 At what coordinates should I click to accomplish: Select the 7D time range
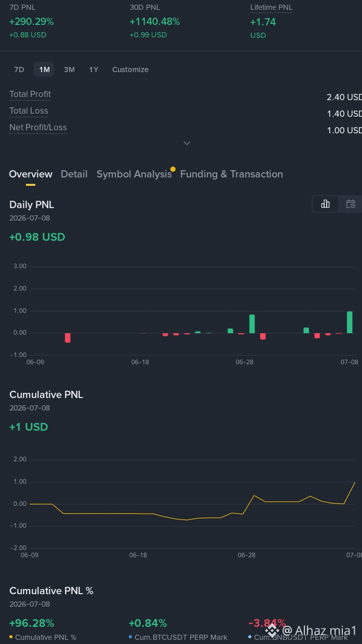(19, 70)
